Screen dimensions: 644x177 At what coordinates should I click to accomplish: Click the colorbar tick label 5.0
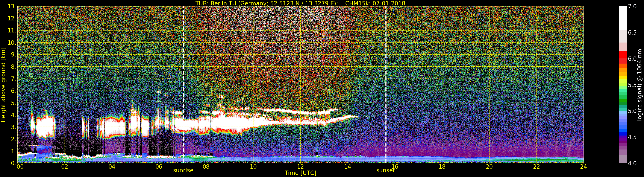tap(632, 111)
